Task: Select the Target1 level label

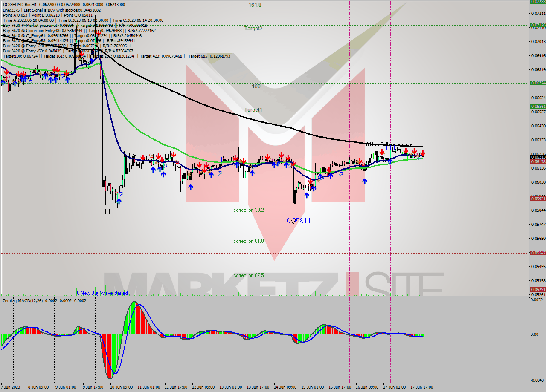Action: click(x=253, y=110)
